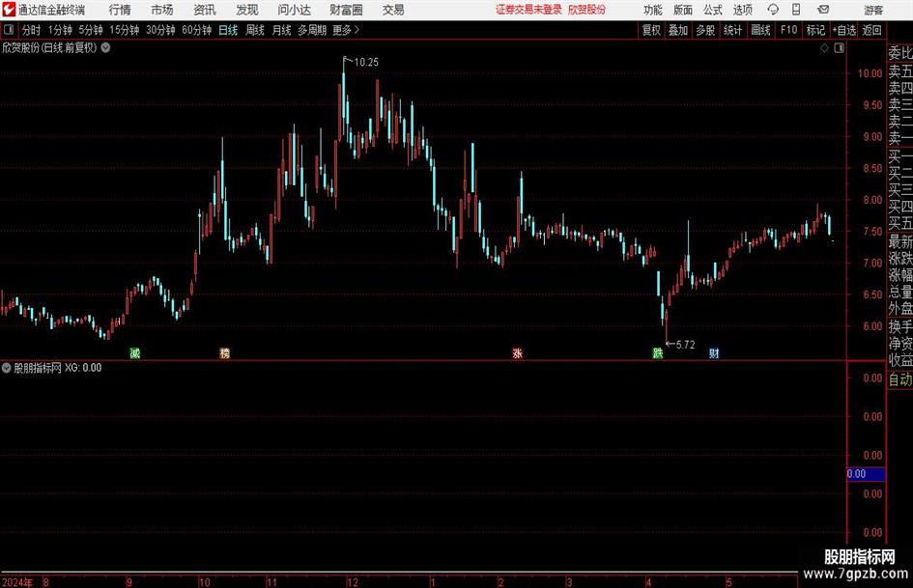The width and height of the screenshot is (913, 588).
Task: Click the blue 财 event marker
Action: coord(714,352)
